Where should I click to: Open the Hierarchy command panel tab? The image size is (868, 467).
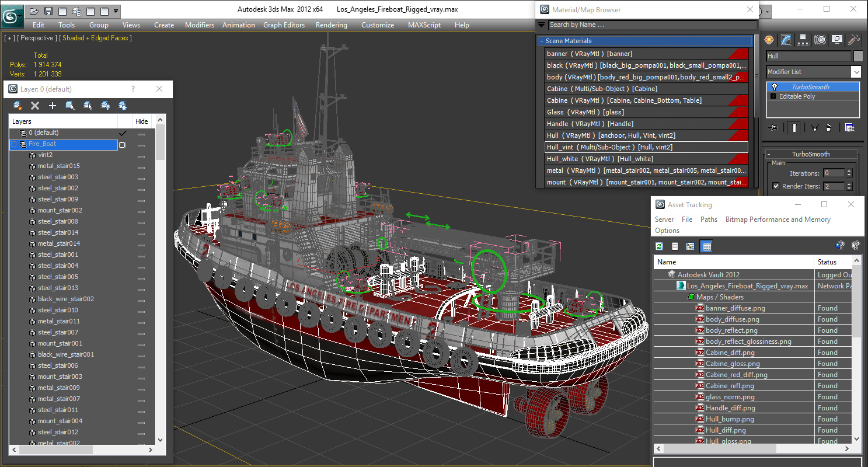click(x=803, y=40)
